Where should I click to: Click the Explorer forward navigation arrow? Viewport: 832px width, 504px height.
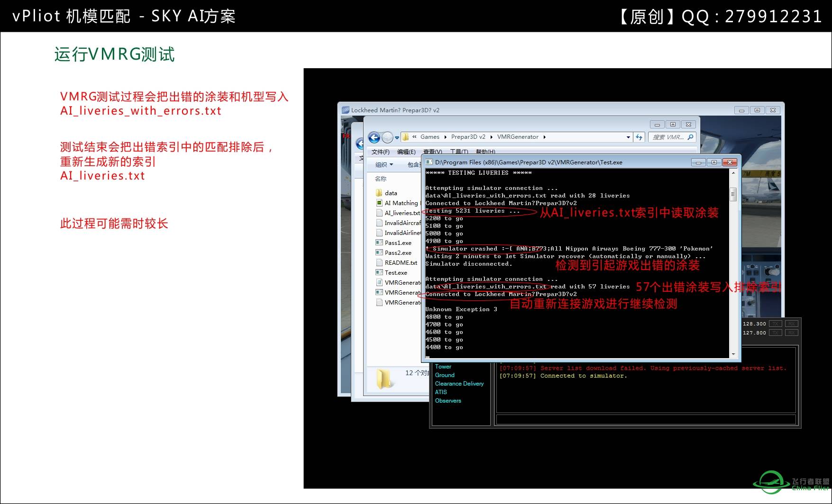[x=387, y=137]
